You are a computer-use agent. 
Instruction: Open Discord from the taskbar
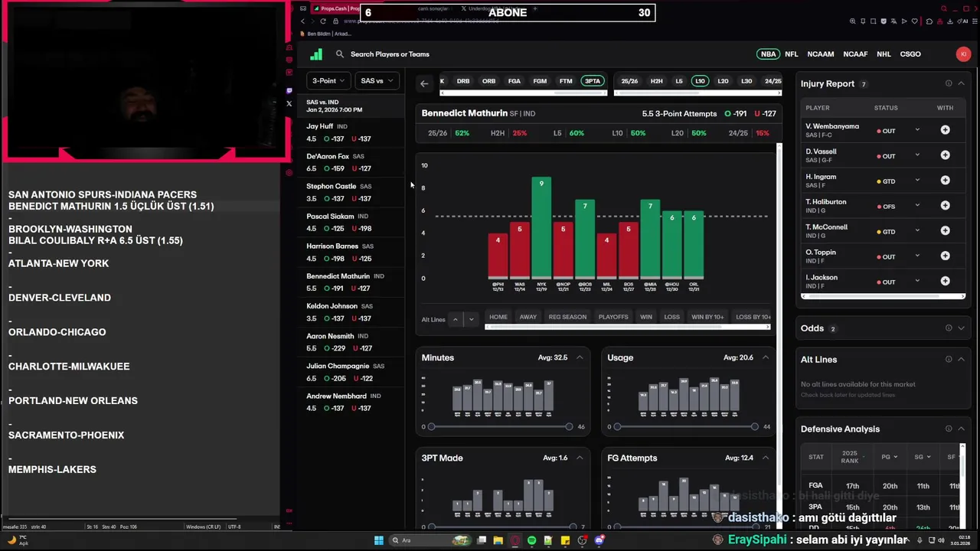(599, 540)
